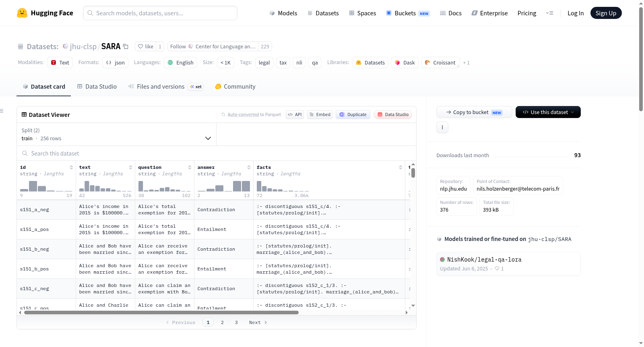Click the horizontal table scrollbar
Screen dimensions: 644x347
tap(161, 312)
